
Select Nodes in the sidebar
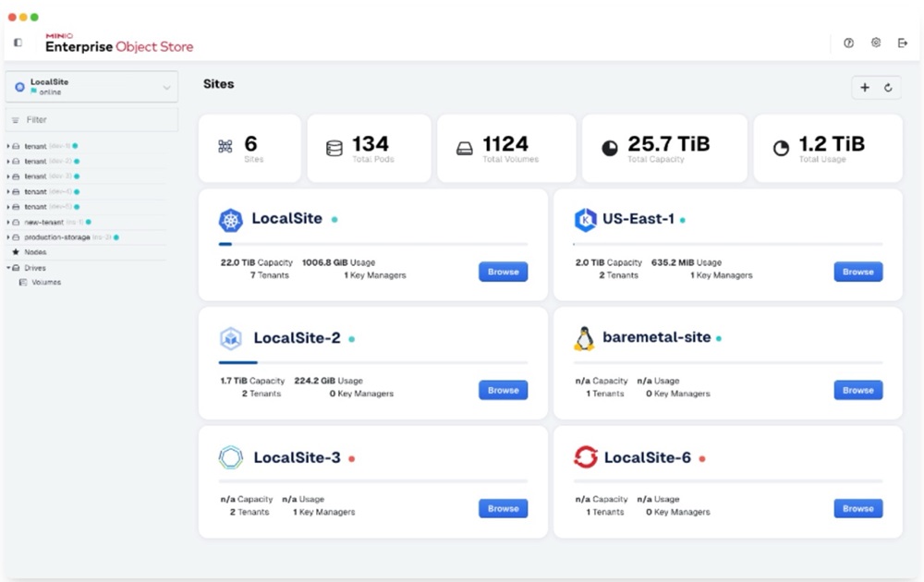pyautogui.click(x=35, y=251)
